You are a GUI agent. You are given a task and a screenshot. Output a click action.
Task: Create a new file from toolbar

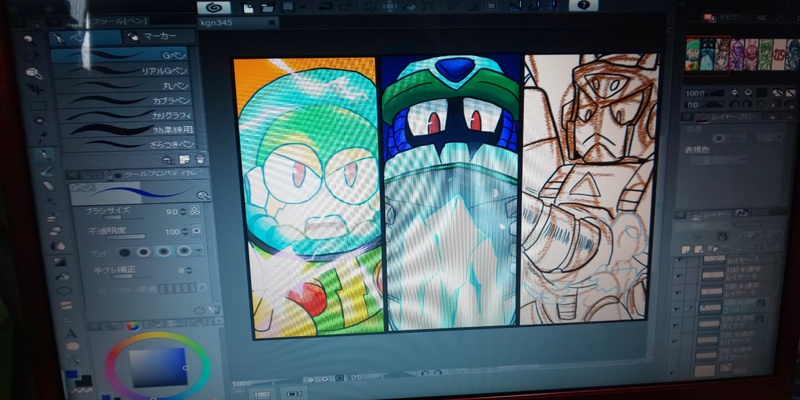(x=248, y=7)
